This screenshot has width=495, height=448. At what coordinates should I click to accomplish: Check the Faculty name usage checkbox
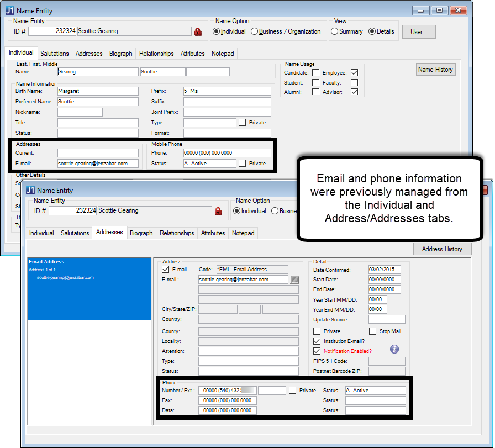pyautogui.click(x=354, y=81)
